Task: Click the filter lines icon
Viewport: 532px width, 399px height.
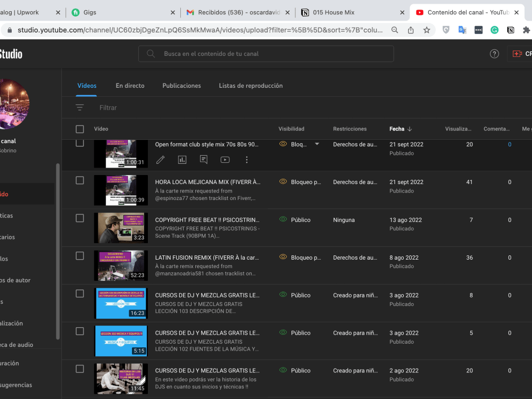Action: (x=80, y=107)
